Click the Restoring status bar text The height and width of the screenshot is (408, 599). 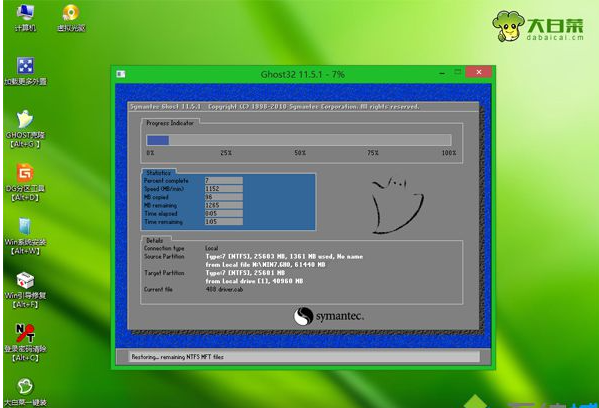178,357
